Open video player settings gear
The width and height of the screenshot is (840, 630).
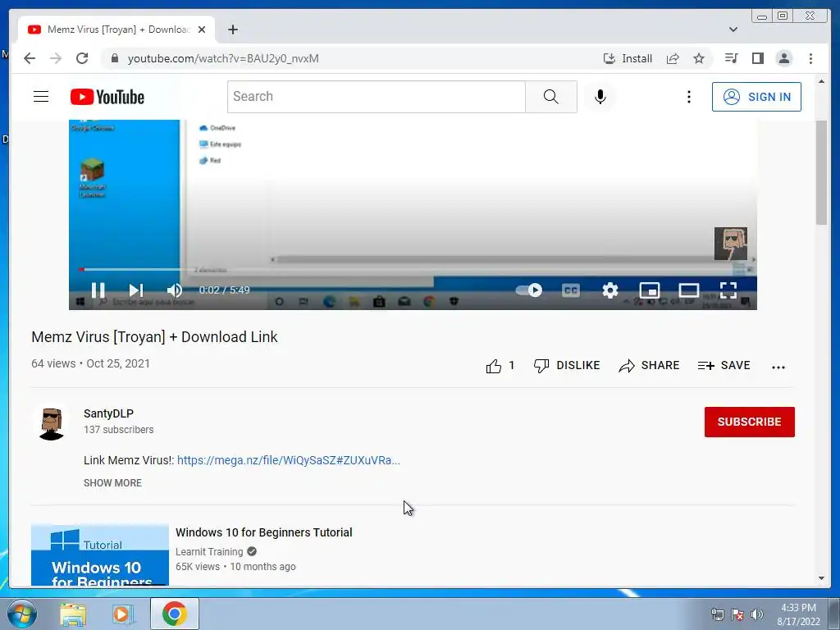pos(609,290)
